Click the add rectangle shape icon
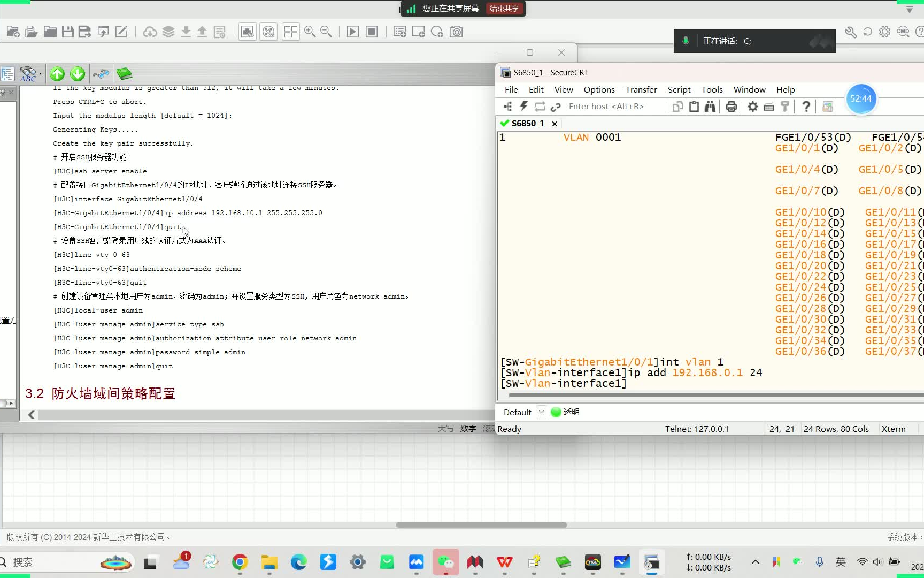The width and height of the screenshot is (924, 578). coord(419,32)
